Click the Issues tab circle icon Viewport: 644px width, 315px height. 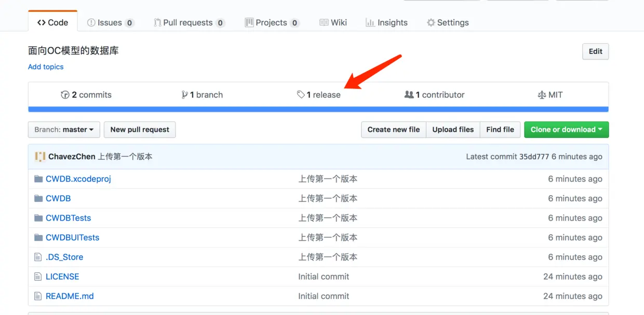tap(91, 23)
